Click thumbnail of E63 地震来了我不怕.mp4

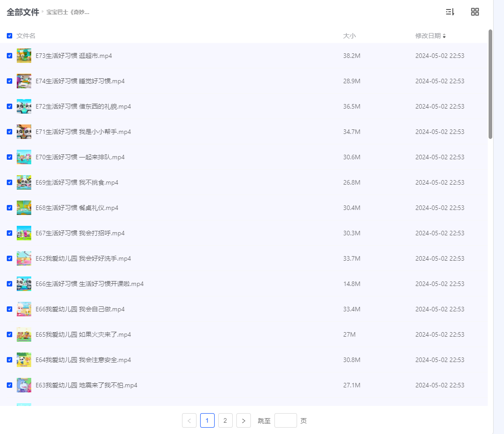(x=24, y=385)
